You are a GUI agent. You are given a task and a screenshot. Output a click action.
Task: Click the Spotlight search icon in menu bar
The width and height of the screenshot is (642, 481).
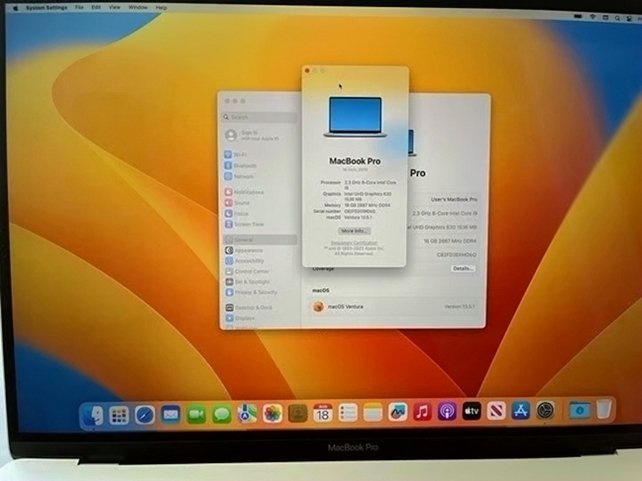pyautogui.click(x=617, y=18)
